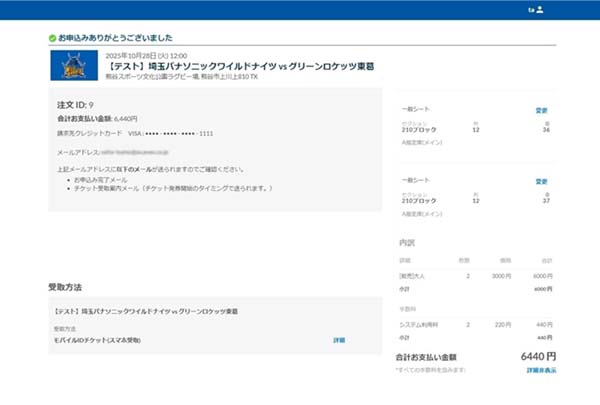Open 詳細 link in 受取方法 section
The width and height of the screenshot is (600, 405).
[339, 341]
